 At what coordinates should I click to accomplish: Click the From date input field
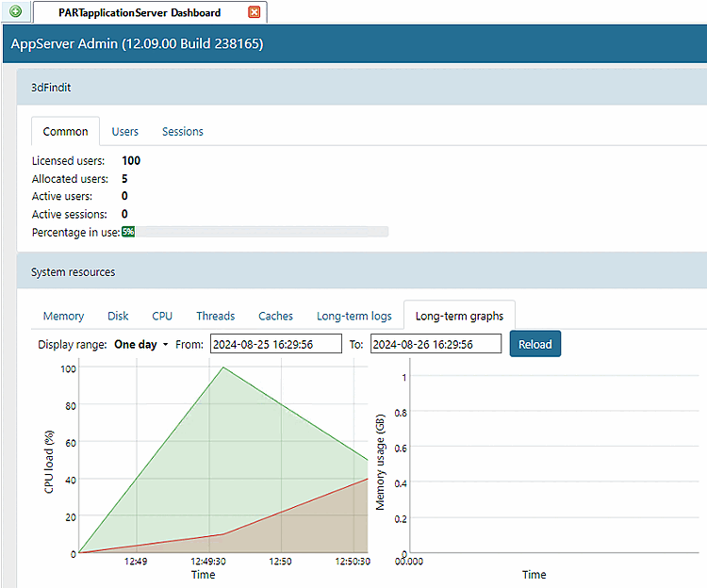pos(276,344)
